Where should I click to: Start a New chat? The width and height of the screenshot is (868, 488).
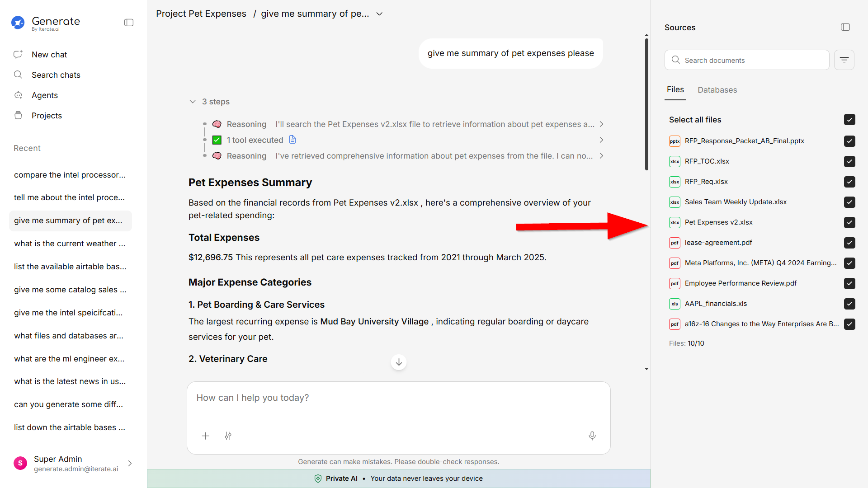(x=49, y=55)
